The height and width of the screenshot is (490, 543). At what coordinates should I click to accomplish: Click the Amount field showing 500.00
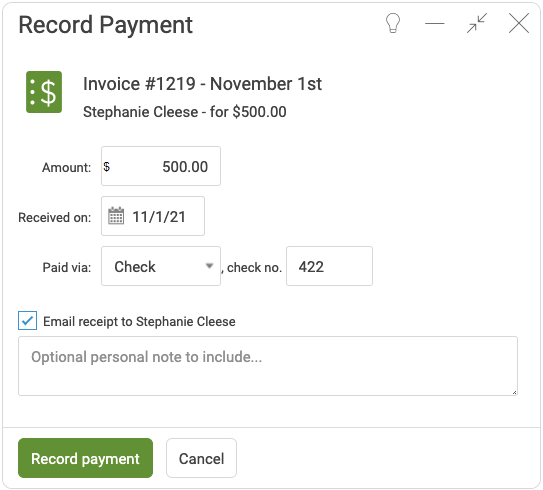point(161,166)
